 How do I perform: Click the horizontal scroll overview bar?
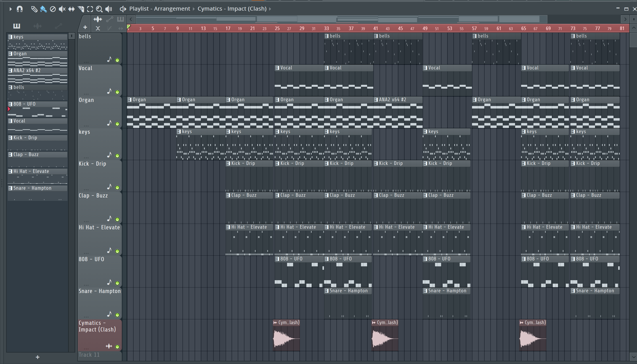click(x=341, y=19)
